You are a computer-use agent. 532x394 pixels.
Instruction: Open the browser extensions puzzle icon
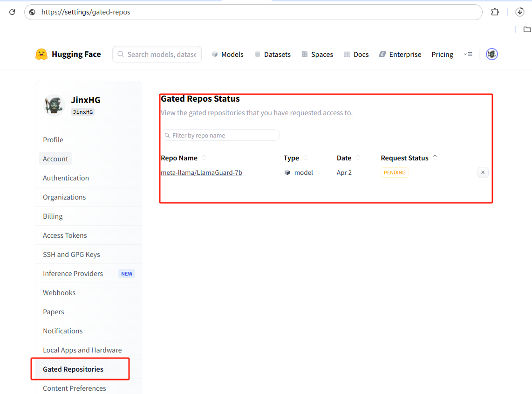point(495,12)
